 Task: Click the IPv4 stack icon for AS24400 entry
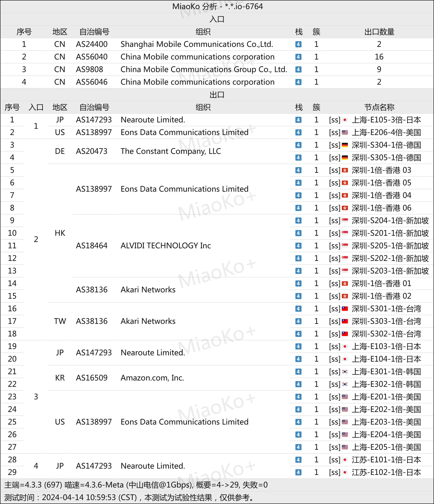(298, 44)
